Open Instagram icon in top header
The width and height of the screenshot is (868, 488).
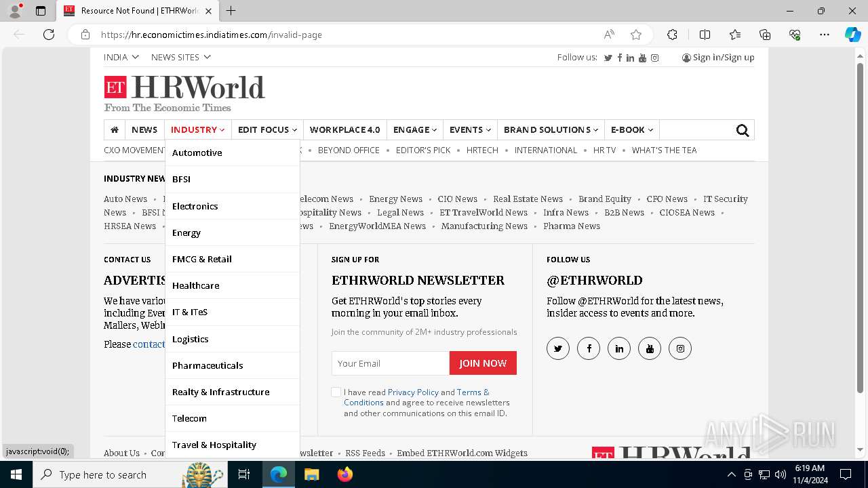[654, 58]
